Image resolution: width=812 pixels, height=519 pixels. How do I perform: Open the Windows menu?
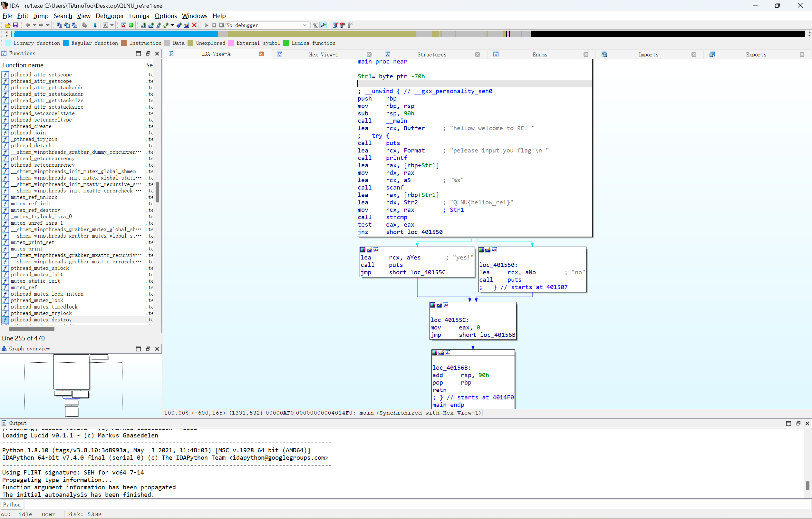tap(195, 16)
